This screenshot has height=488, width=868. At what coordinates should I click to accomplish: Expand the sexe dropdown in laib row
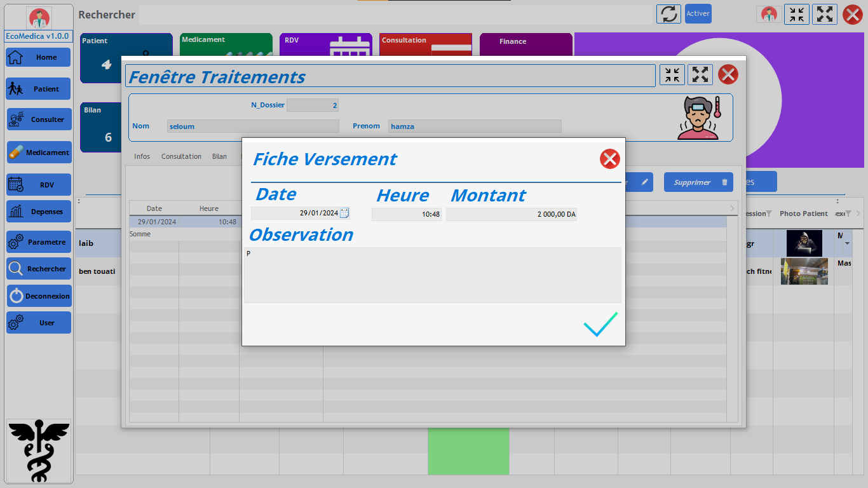tap(846, 244)
